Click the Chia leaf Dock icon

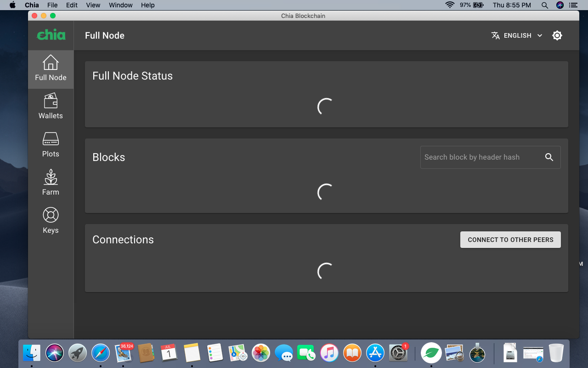pos(431,353)
